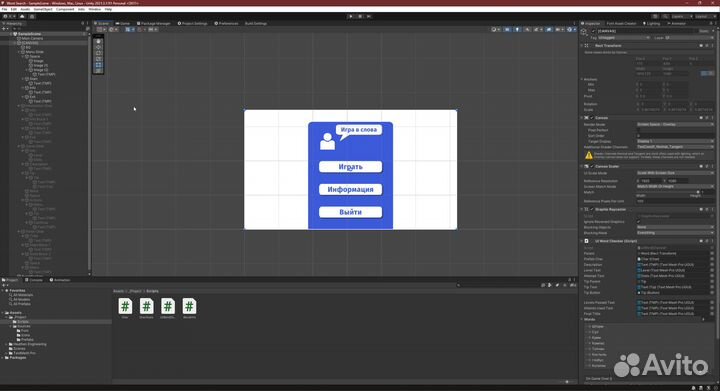Toggle CANVAS object active checkbox
The width and height of the screenshot is (720, 391).
click(x=593, y=31)
